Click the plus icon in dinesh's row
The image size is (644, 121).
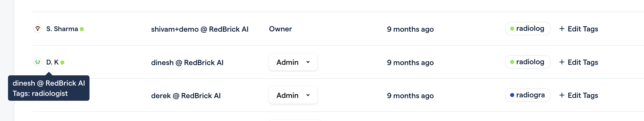point(562,62)
